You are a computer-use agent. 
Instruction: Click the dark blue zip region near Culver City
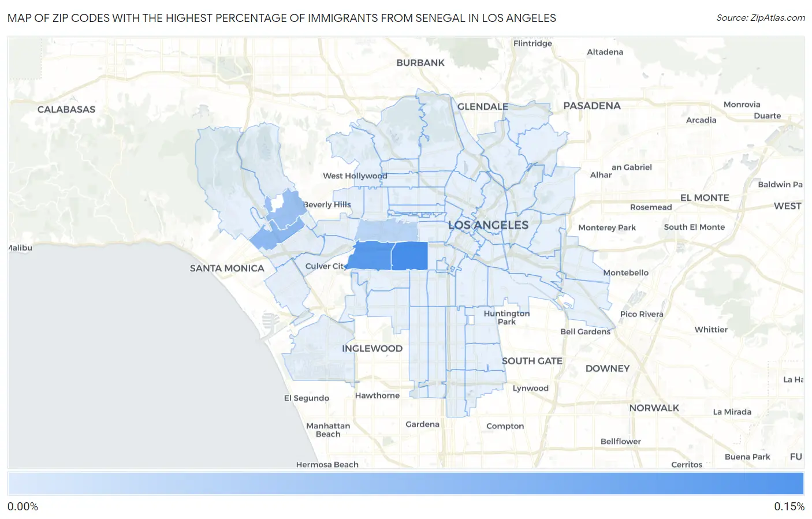click(x=370, y=256)
